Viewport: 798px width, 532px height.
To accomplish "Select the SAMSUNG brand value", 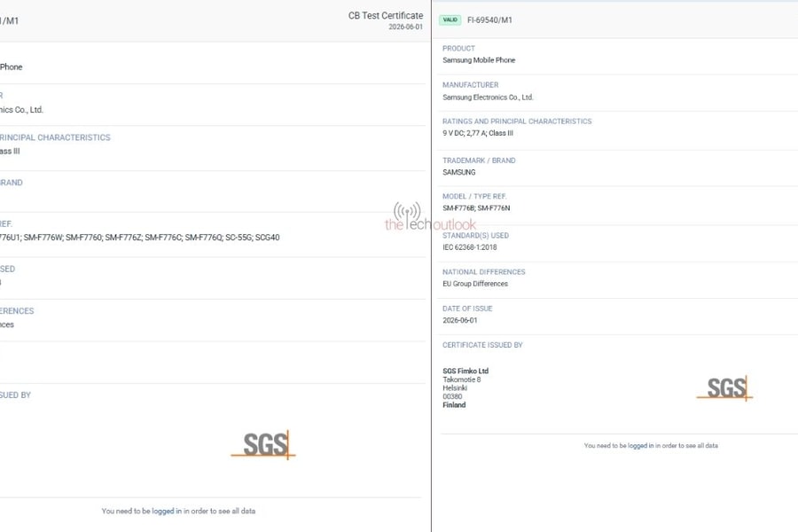I will (459, 173).
